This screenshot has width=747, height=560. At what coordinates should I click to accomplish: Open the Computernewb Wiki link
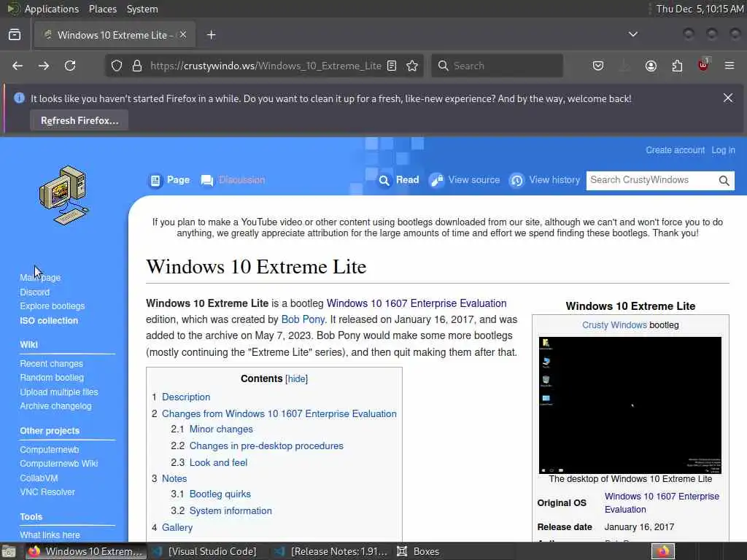click(x=58, y=463)
